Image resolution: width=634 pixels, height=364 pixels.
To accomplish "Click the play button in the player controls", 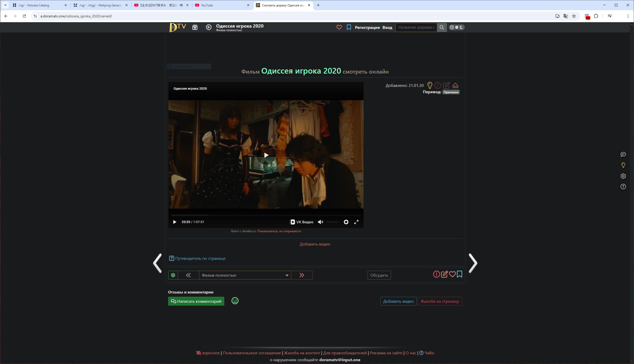I will (175, 222).
